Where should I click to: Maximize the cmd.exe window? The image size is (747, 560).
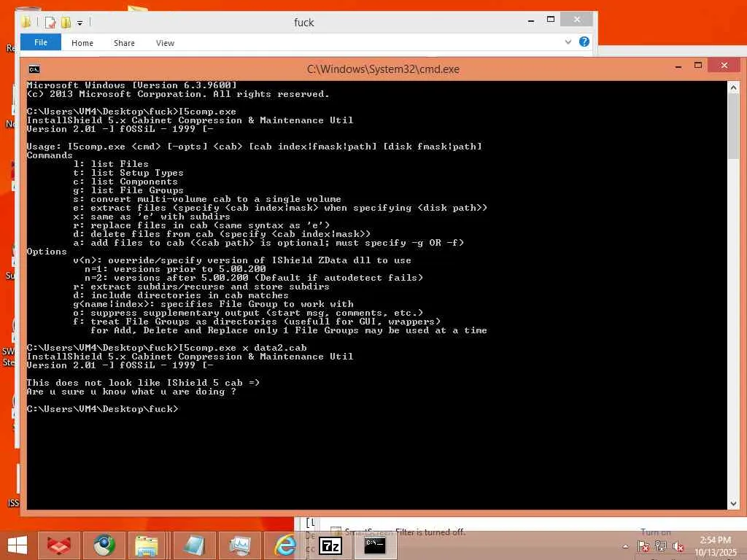(698, 66)
